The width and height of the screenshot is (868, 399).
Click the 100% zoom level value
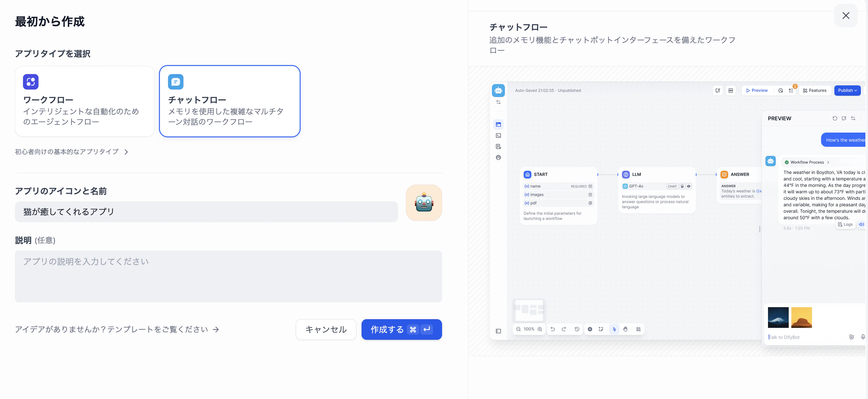click(x=529, y=329)
